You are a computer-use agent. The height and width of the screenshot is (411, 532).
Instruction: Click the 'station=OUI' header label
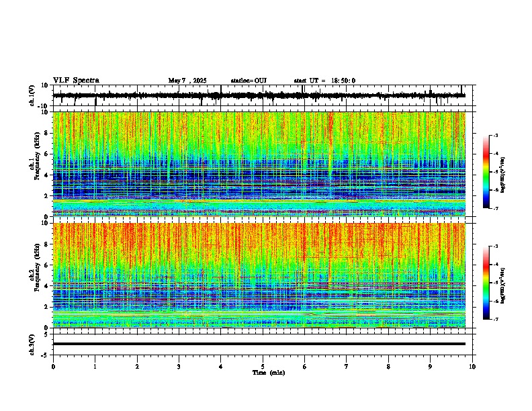pyautogui.click(x=249, y=81)
